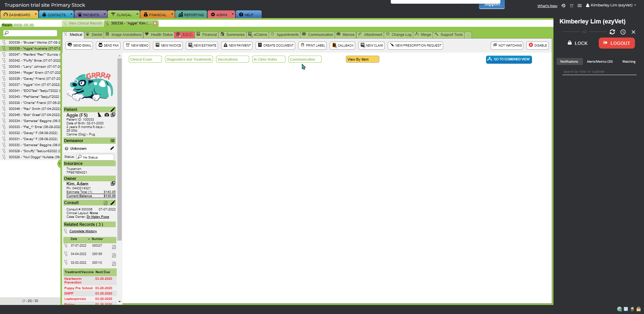644x314 pixels.
Task: Open Complete History link
Action: coord(83,231)
